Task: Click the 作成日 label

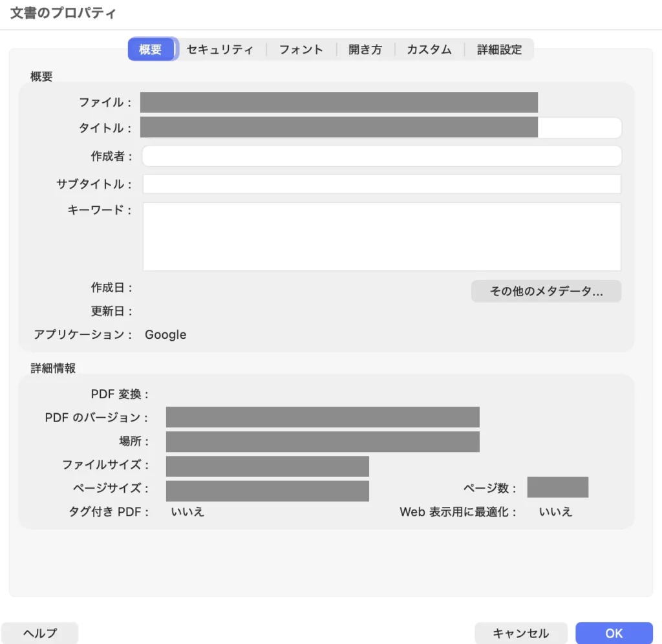Action: (111, 288)
